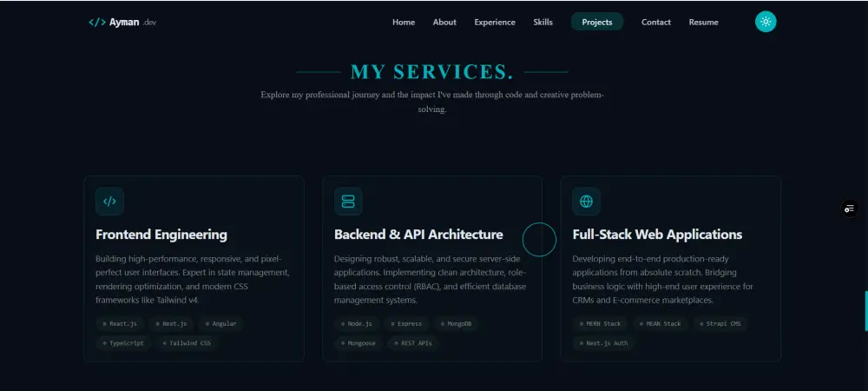
Task: Select the Next.js tag
Action: pos(171,323)
